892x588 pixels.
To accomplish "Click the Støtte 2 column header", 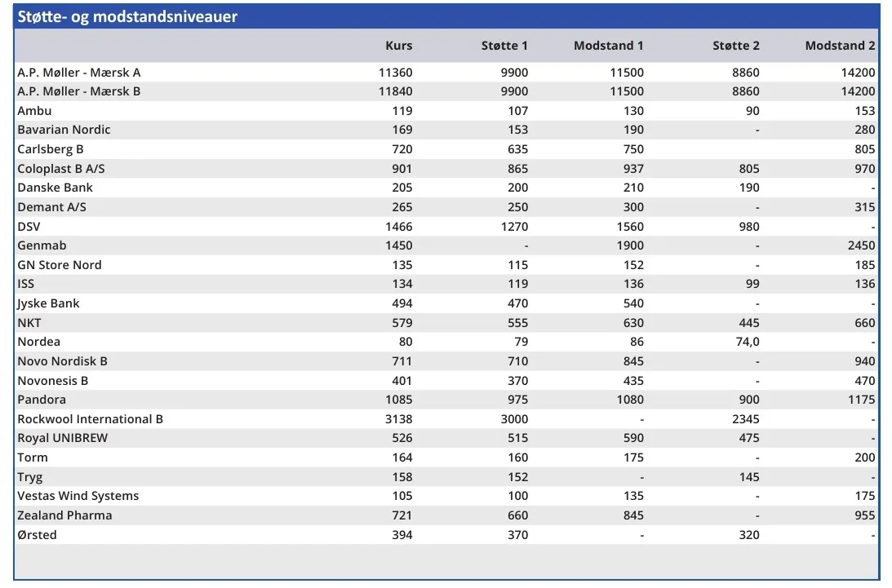I will click(x=735, y=46).
